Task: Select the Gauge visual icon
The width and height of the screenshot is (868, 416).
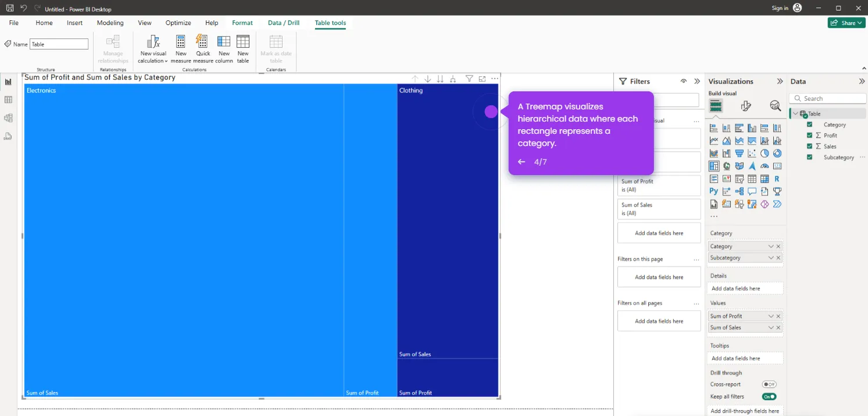Action: pyautogui.click(x=765, y=166)
